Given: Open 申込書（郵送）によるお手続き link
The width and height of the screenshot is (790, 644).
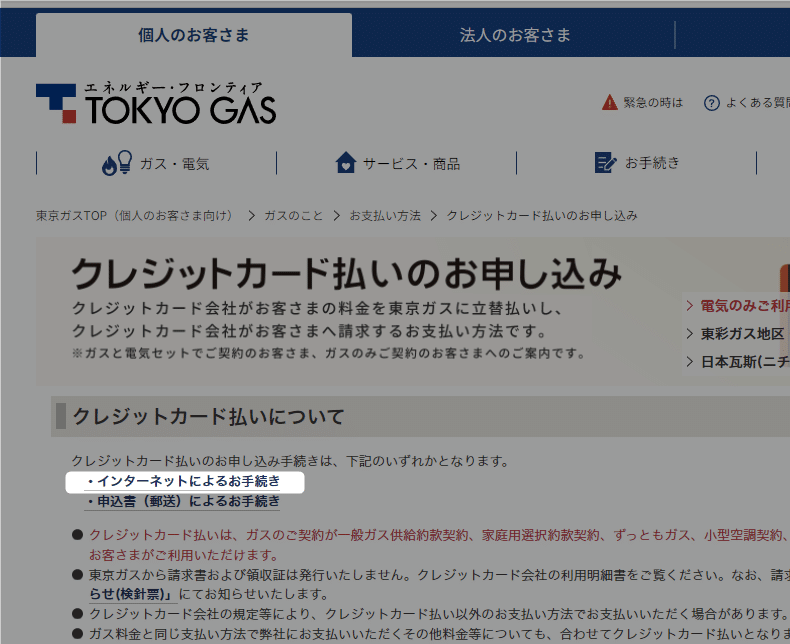Looking at the screenshot, I should click(182, 502).
